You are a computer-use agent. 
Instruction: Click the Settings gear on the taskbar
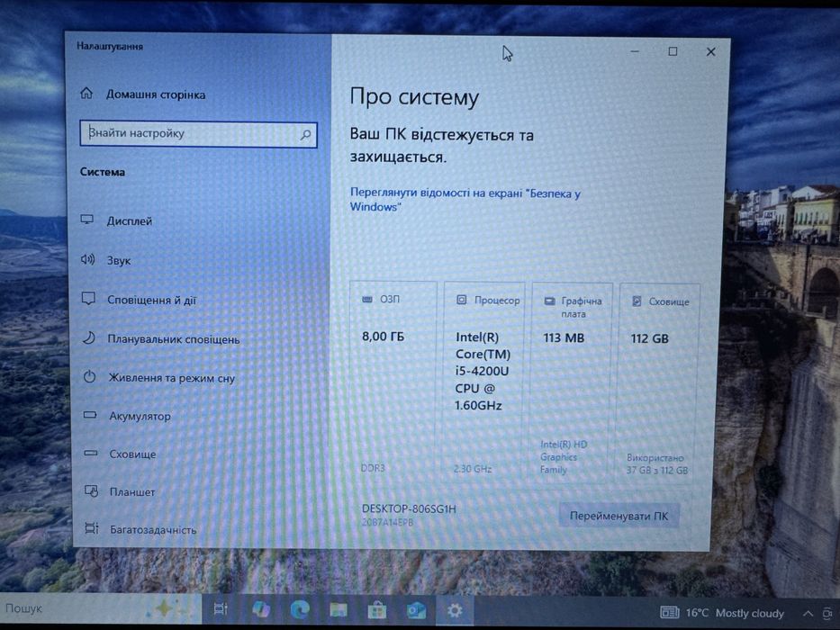point(455,610)
